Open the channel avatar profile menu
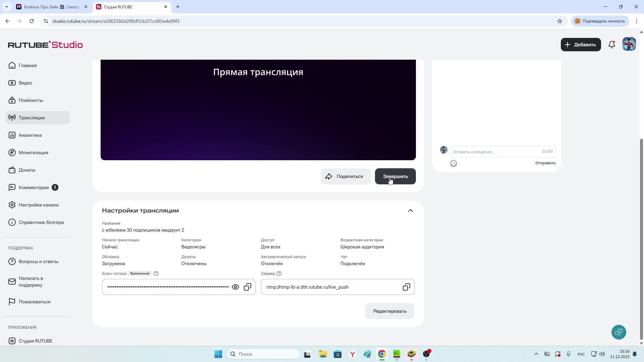This screenshot has width=644, height=362. 629,44
